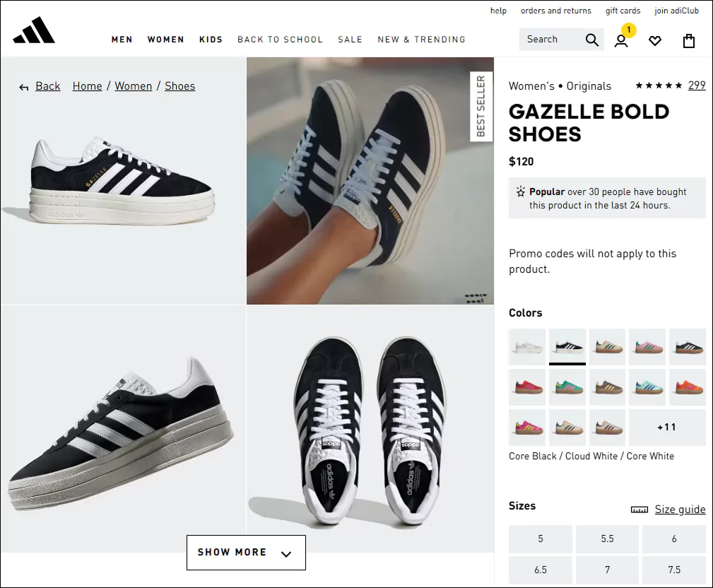The height and width of the screenshot is (588, 713).
Task: Click the join adiClub link
Action: (x=677, y=11)
